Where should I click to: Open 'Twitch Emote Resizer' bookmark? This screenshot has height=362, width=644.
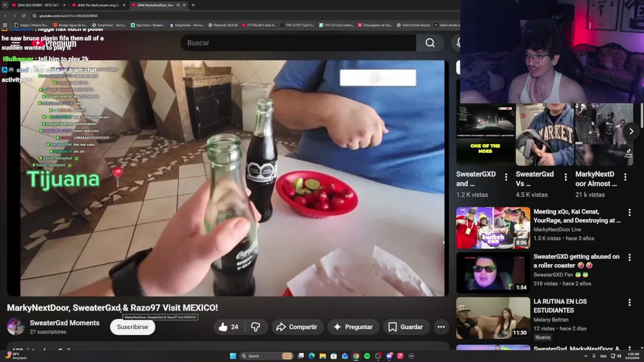click(x=413, y=25)
